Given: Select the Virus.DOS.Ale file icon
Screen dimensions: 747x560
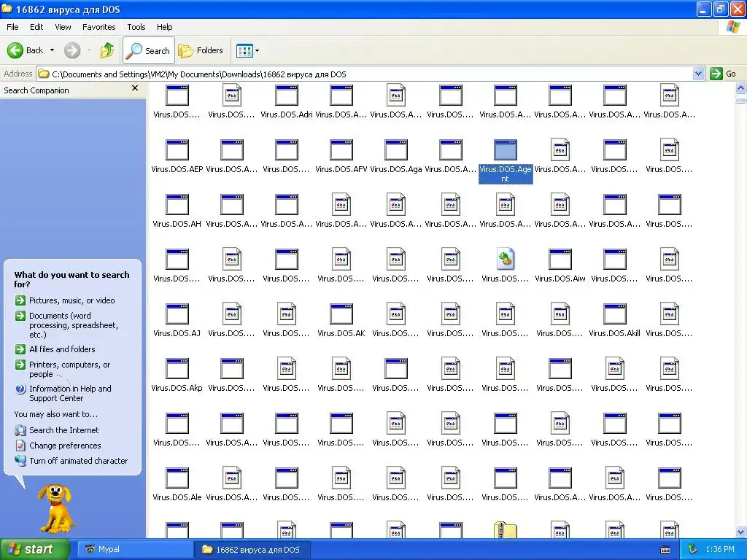Looking at the screenshot, I should pos(177,478).
